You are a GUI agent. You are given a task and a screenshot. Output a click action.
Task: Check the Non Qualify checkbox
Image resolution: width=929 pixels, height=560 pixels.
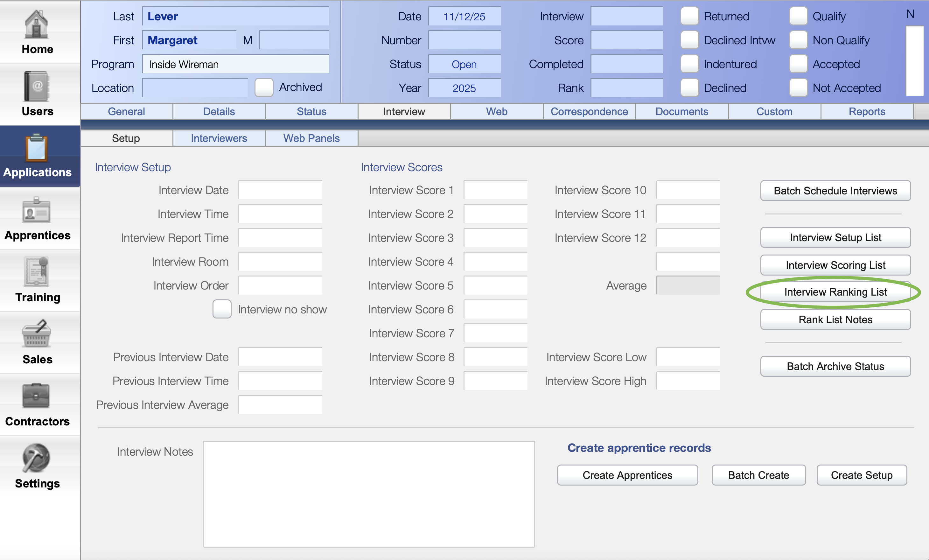click(798, 40)
